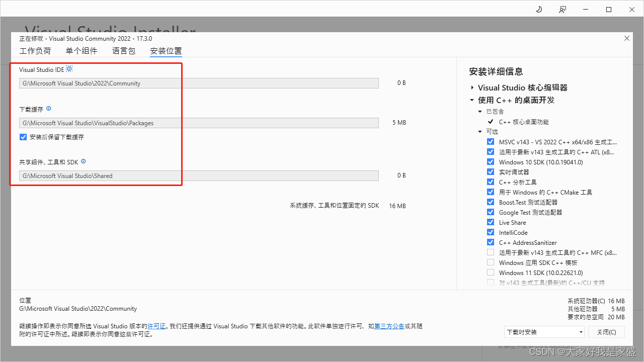Uncheck Windows 10 SDK (10.0.19041.0)
Viewport: 644px width, 362px height.
click(491, 162)
